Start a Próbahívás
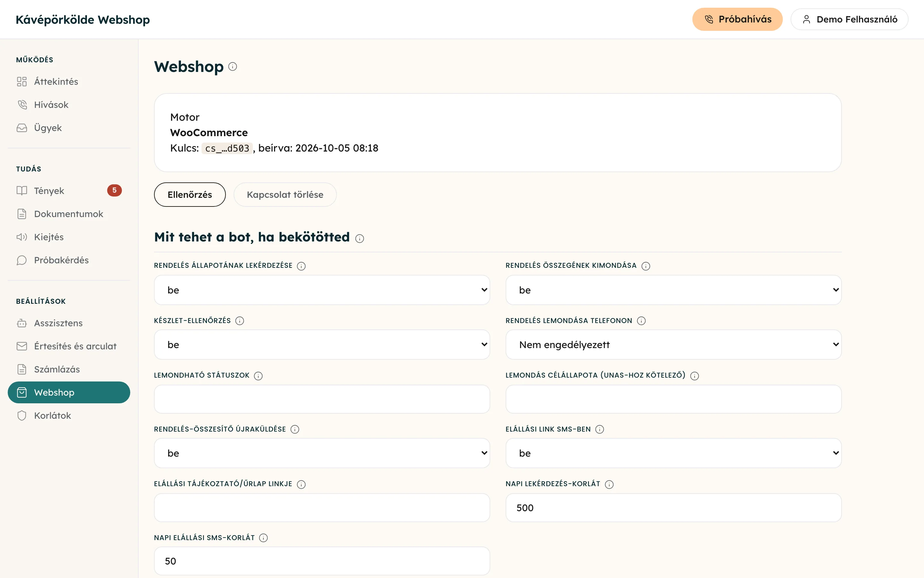 [737, 19]
